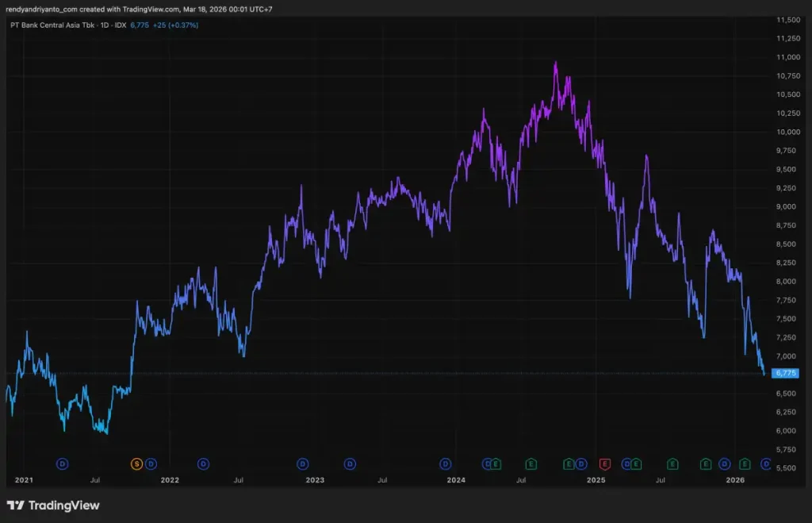Click the orange S stock split marker
The width and height of the screenshot is (812, 523).
[136, 463]
